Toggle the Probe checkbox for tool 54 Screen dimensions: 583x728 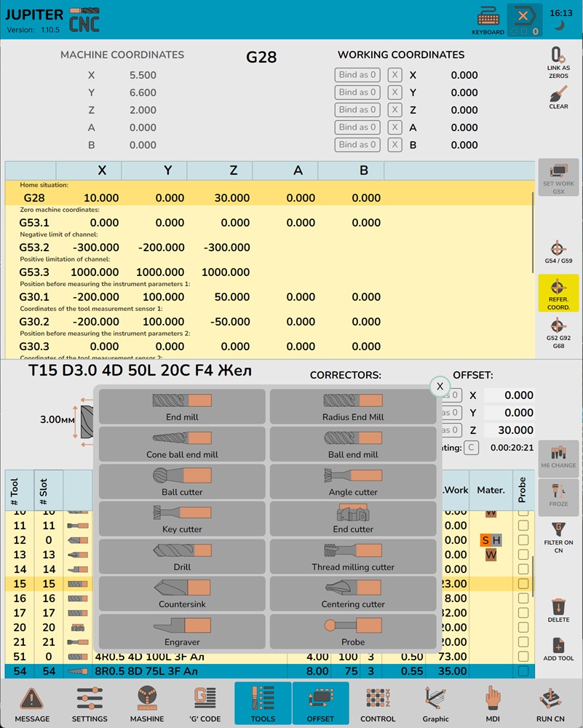pos(522,671)
